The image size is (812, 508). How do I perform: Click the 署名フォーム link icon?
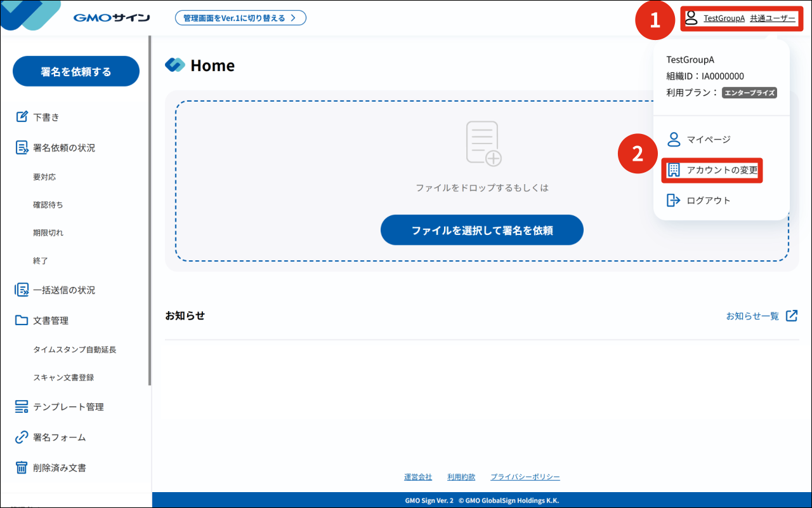coord(22,437)
